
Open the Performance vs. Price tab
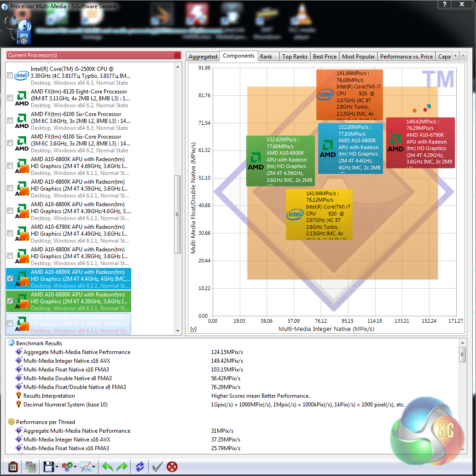point(406,57)
